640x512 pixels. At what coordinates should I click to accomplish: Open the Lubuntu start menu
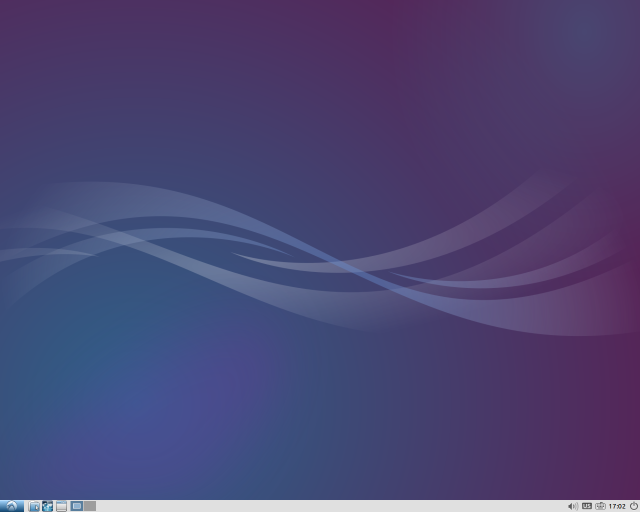coord(11,506)
